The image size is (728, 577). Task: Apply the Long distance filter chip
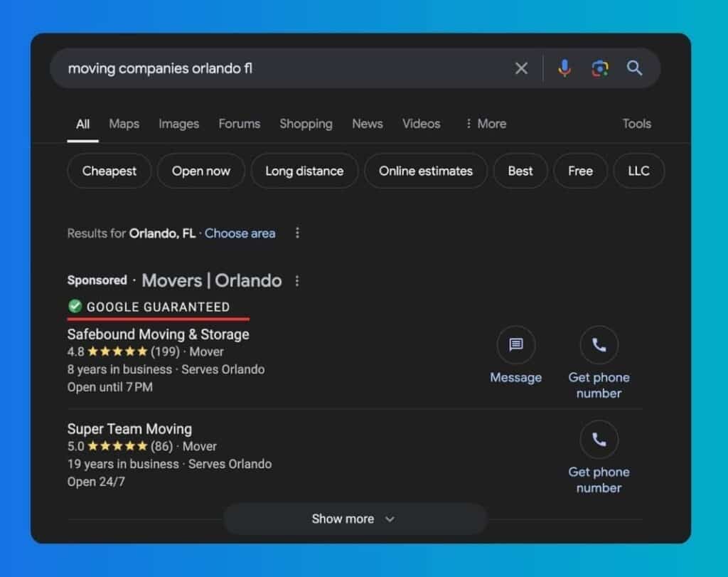point(304,171)
